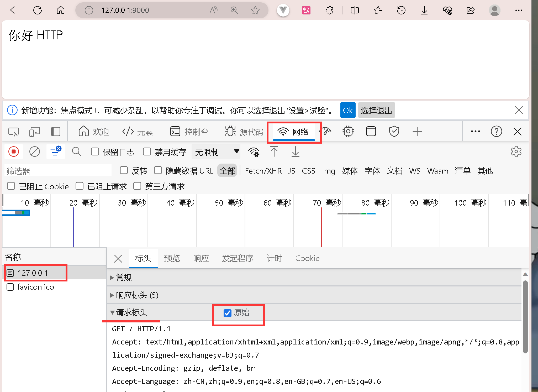Screen dimensions: 538x392
Task: Open the extensions puzzle icon
Action: point(330,10)
